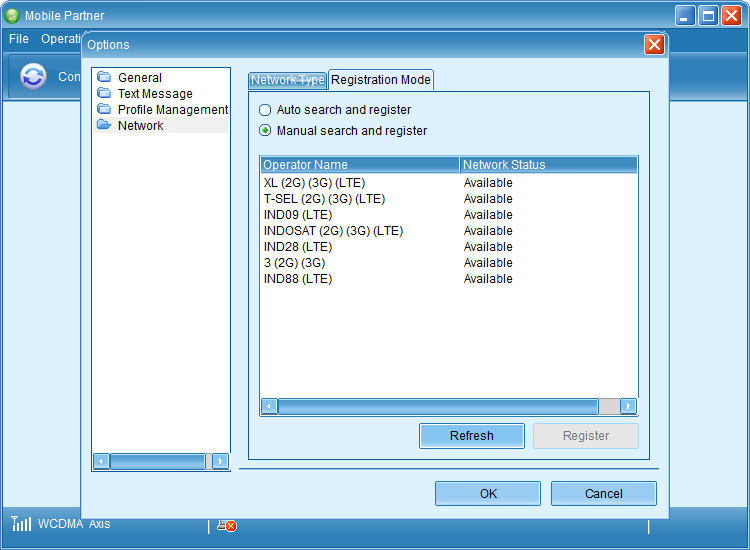The image size is (750, 550).
Task: Click the disconnected network status icon
Action: click(x=227, y=525)
